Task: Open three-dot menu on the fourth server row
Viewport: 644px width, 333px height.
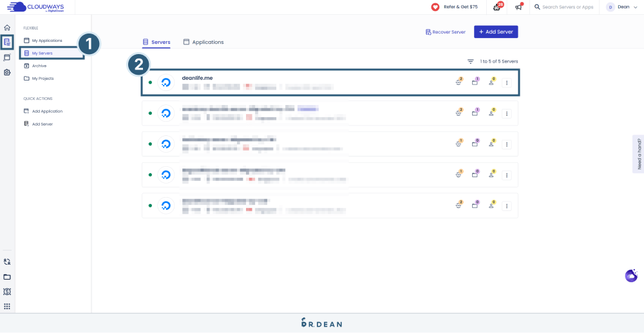Action: [x=507, y=175]
